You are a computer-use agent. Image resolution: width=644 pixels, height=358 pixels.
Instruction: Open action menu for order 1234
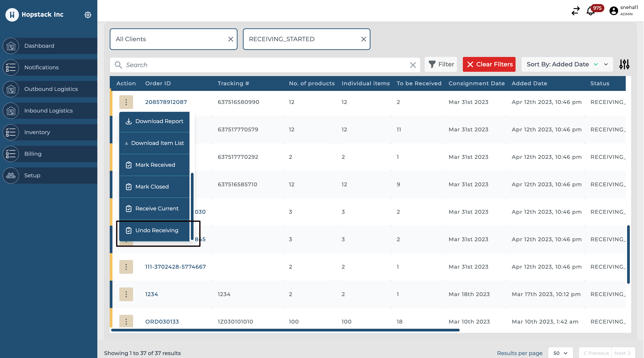126,294
